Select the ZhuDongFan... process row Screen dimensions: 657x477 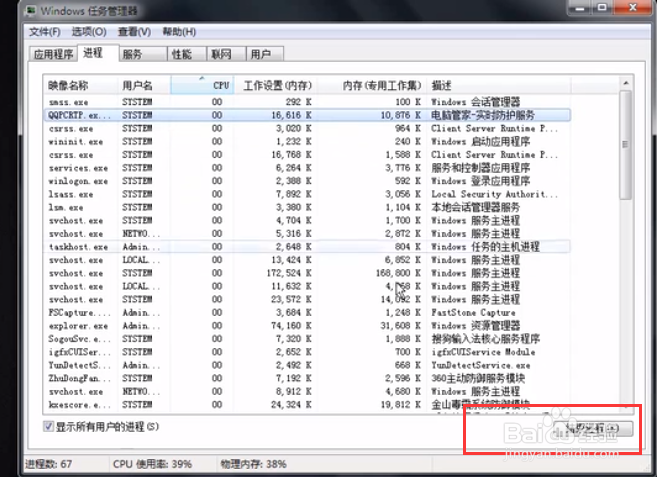(x=306, y=378)
